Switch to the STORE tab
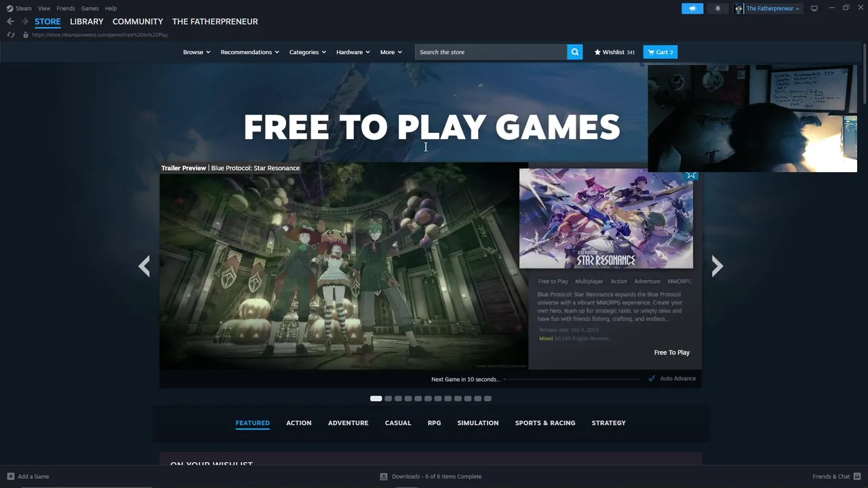Screen dimensions: 868x488 [47, 22]
